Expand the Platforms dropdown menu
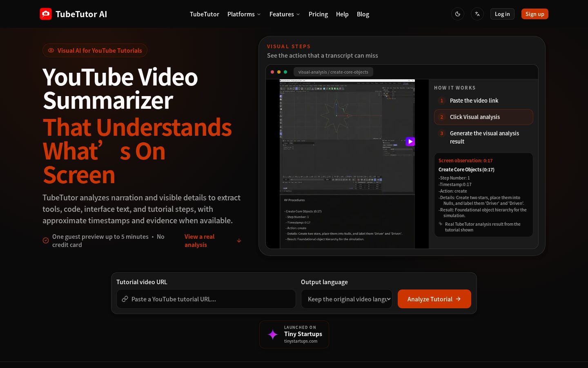Viewport: 588px width, 368px height. pyautogui.click(x=244, y=14)
